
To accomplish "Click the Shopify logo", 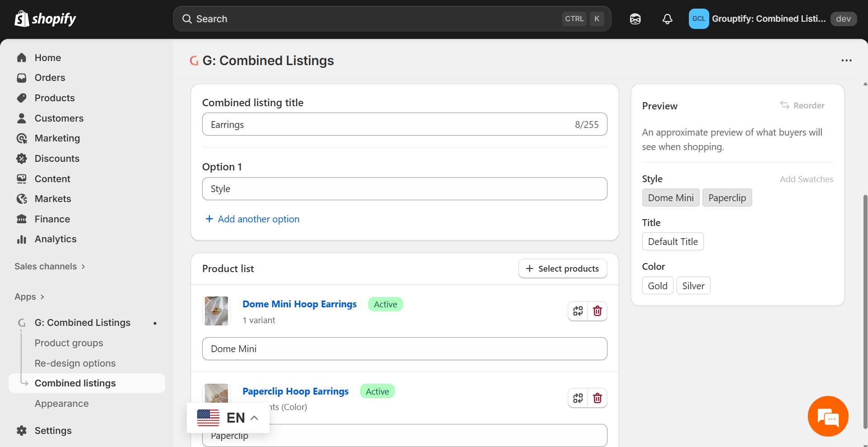I will (x=45, y=19).
